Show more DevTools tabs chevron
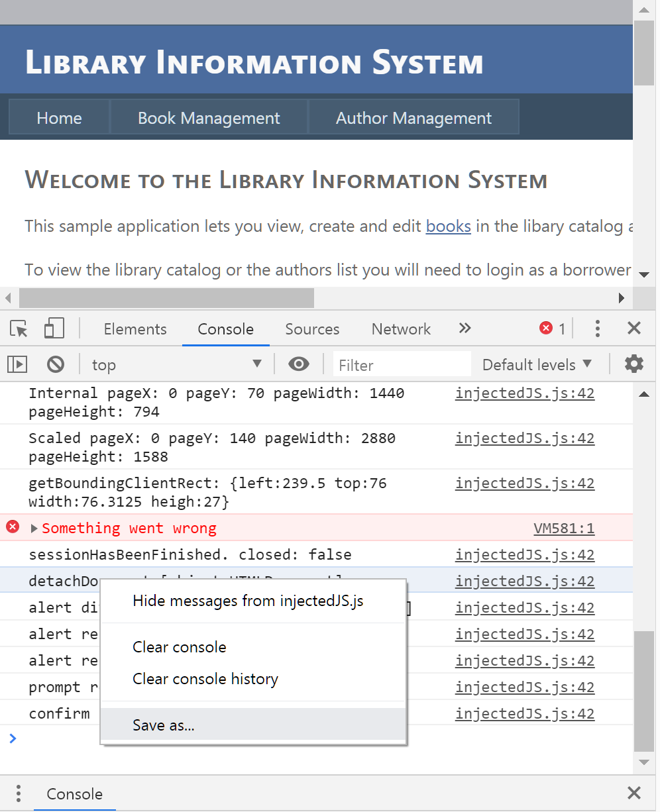 pyautogui.click(x=465, y=329)
